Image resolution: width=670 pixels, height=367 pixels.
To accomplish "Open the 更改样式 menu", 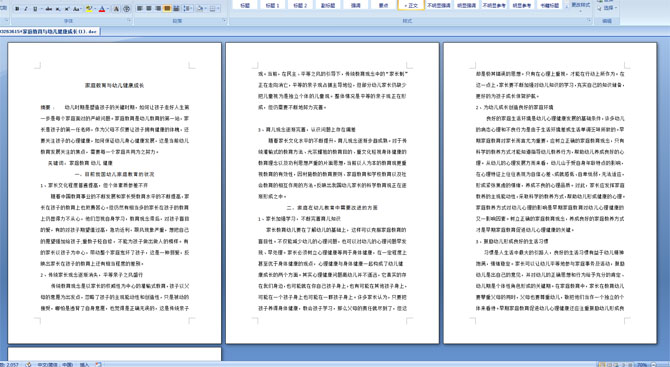I will (x=581, y=6).
